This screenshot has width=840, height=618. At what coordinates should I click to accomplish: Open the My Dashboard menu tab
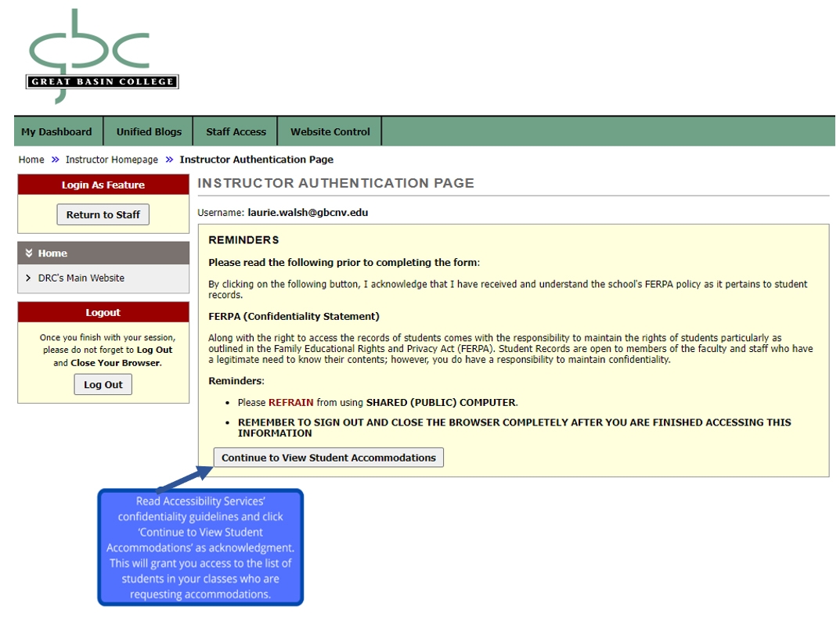[x=56, y=131]
